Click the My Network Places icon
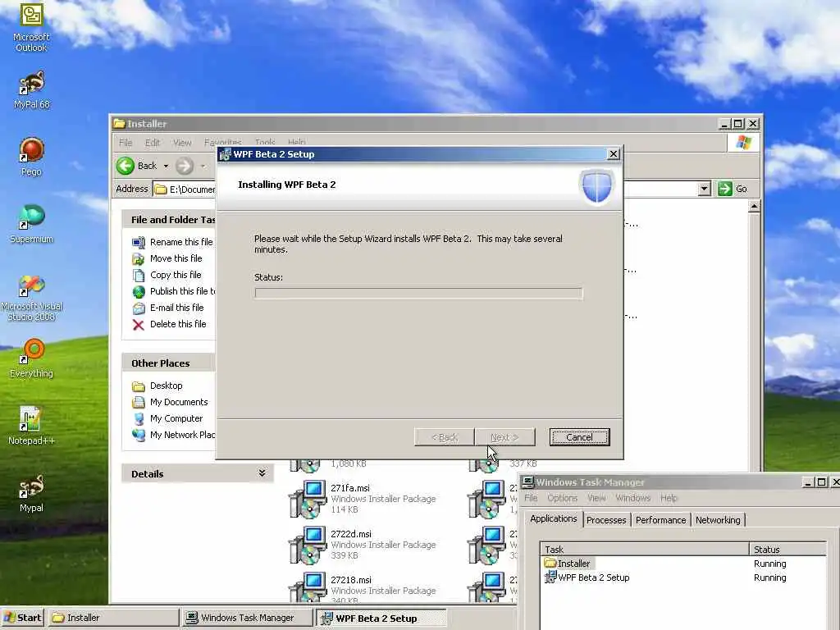Viewport: 840px width, 630px height. 138,435
